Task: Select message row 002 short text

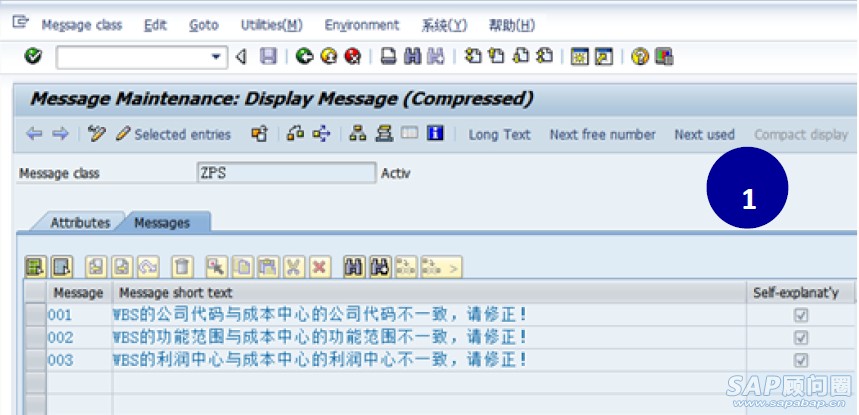Action: 320,338
